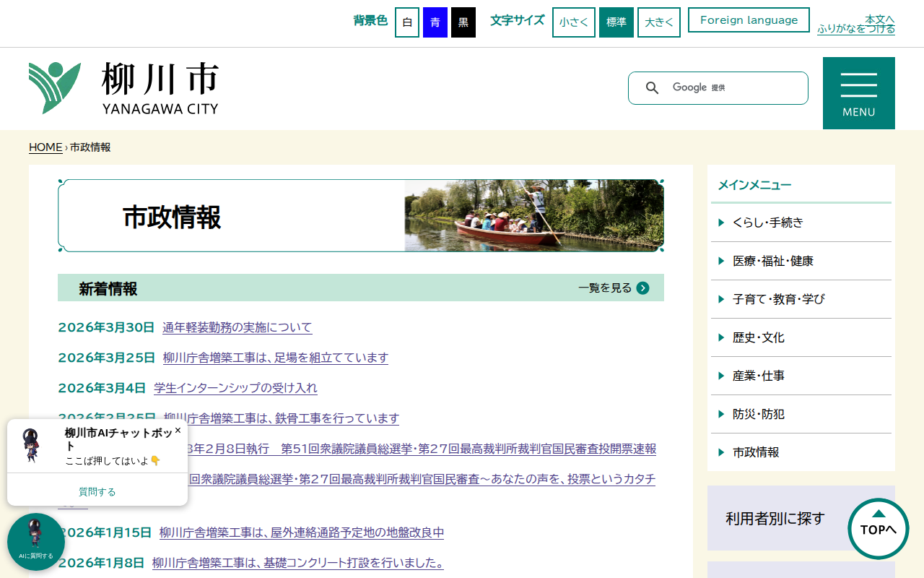Screen dimensions: 924x578
Task: Open 子育て・教育・学び menu item
Action: coord(801,299)
